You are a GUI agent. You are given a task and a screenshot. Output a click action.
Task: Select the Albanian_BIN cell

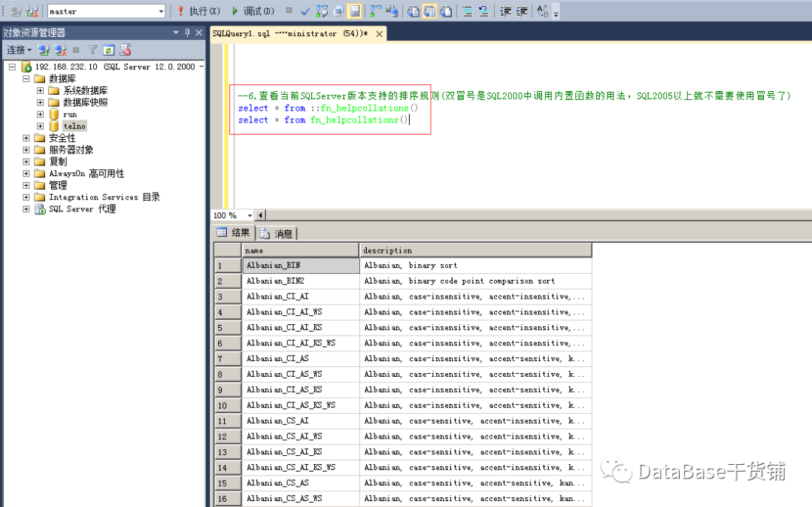click(x=300, y=265)
